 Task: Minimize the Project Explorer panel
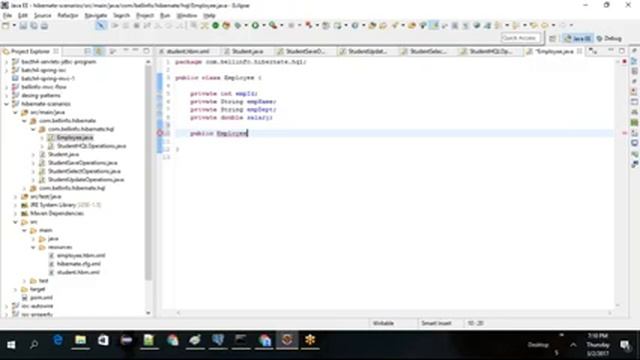(x=136, y=51)
